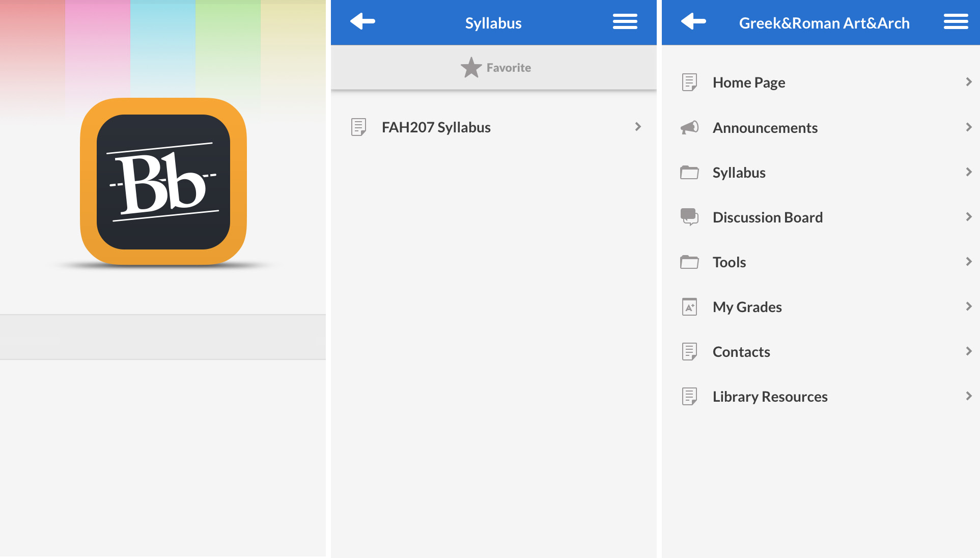This screenshot has width=980, height=558.
Task: Tap the My Grades A+ icon
Action: pos(689,306)
